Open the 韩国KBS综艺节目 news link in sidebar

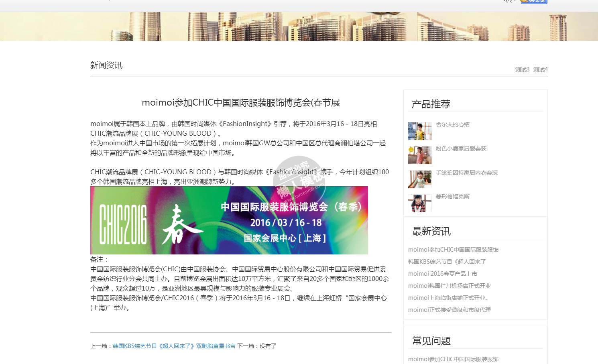coord(447,262)
